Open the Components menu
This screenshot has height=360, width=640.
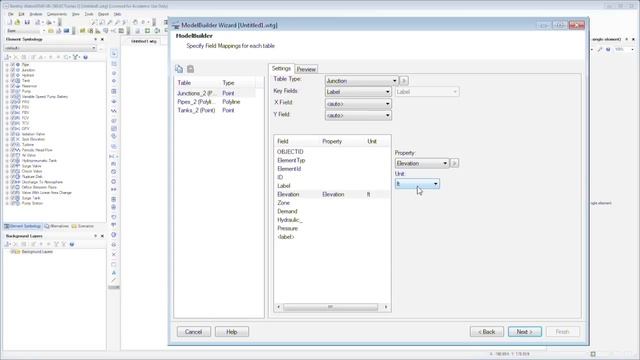(x=57, y=14)
